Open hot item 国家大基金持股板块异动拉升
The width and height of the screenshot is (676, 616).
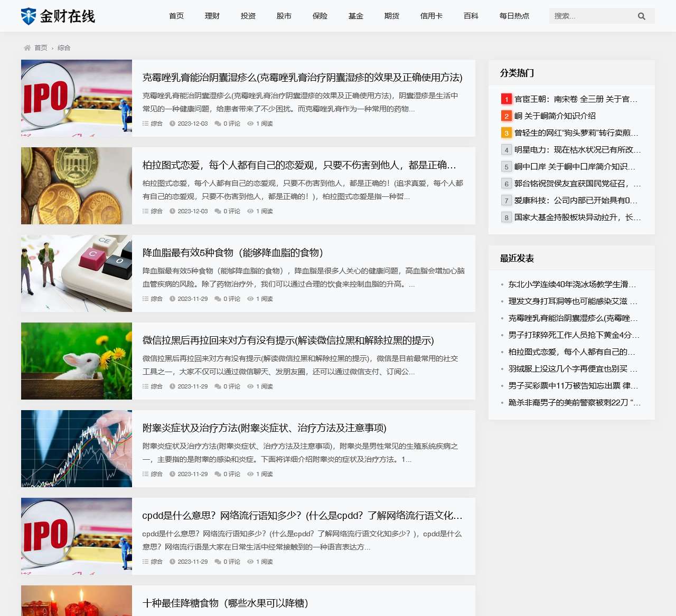point(578,217)
